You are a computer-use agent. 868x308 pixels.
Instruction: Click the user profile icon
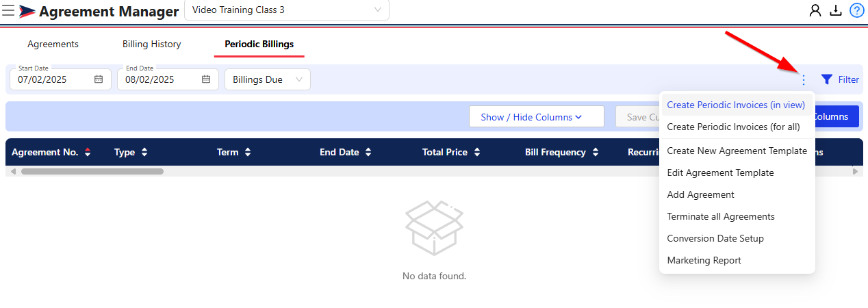click(x=815, y=10)
